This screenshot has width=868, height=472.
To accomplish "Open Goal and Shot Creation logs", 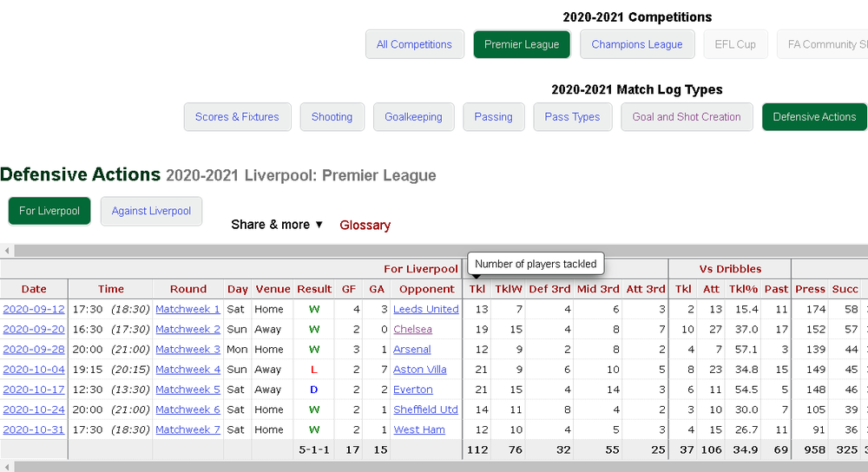I will pos(687,117).
